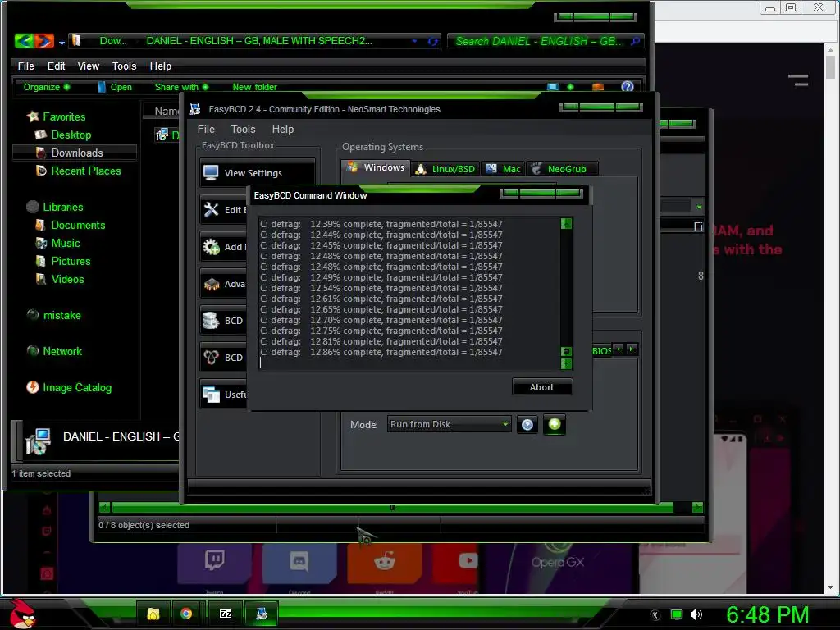Open the Explorer File menu

25,66
